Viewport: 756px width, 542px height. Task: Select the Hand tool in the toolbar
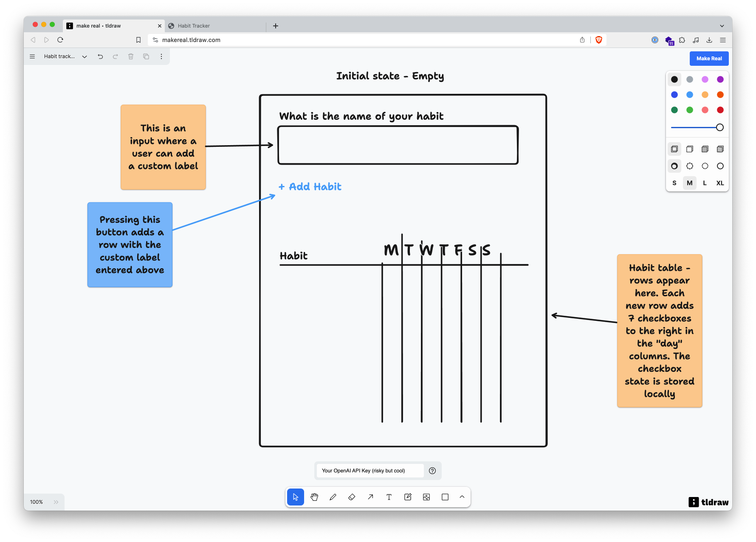(314, 497)
